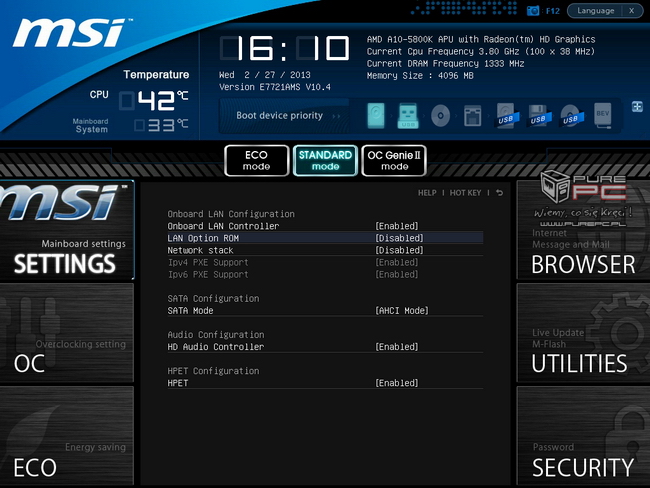Click the date Wed 2 / 27 / 2013

264,75
